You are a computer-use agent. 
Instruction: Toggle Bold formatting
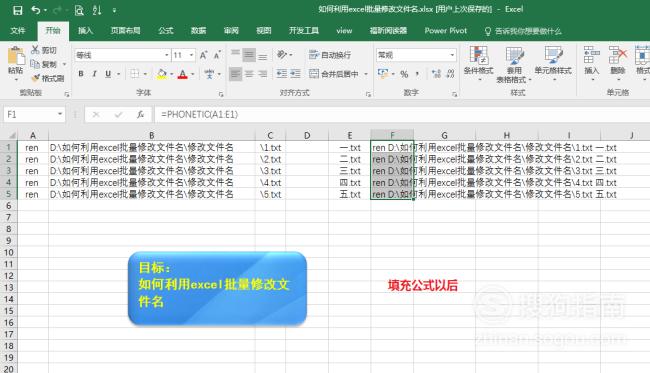click(81, 74)
